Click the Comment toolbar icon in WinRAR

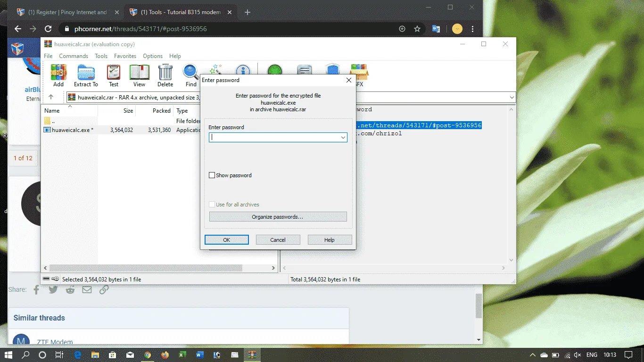[x=305, y=70]
